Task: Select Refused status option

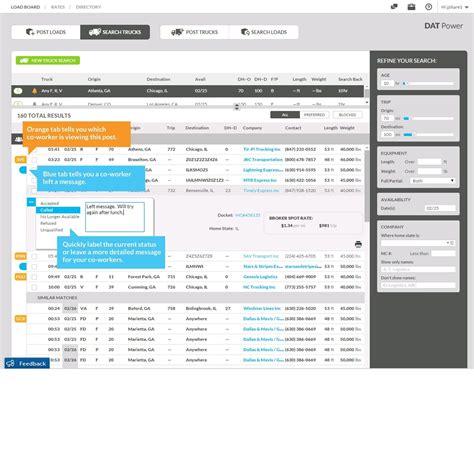Action: (48, 223)
